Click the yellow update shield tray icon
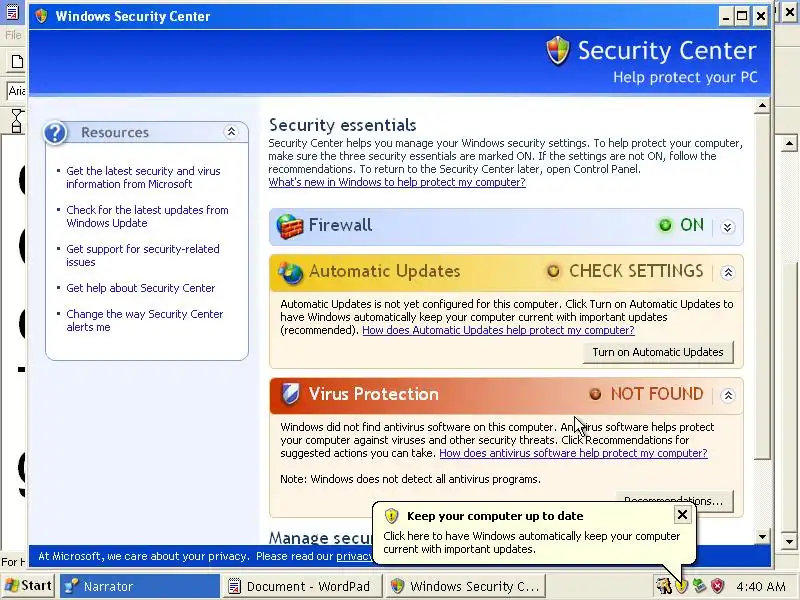 [x=682, y=586]
